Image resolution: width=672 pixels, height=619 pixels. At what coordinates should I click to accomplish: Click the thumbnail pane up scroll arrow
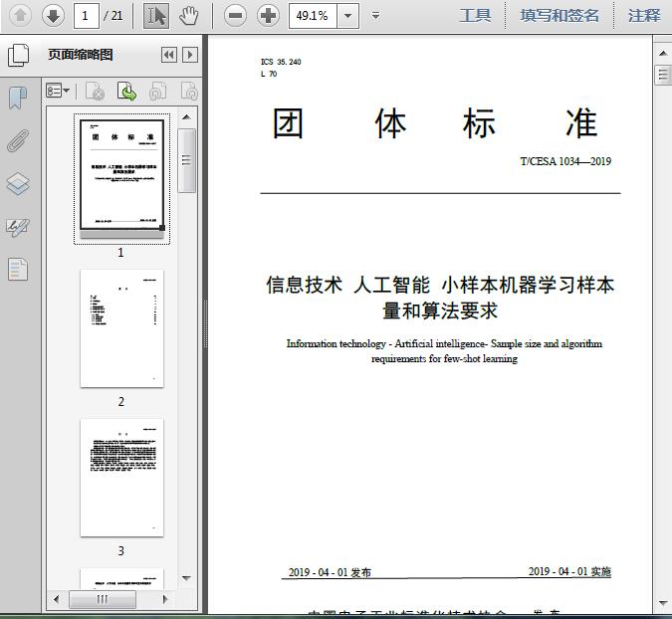(x=186, y=117)
